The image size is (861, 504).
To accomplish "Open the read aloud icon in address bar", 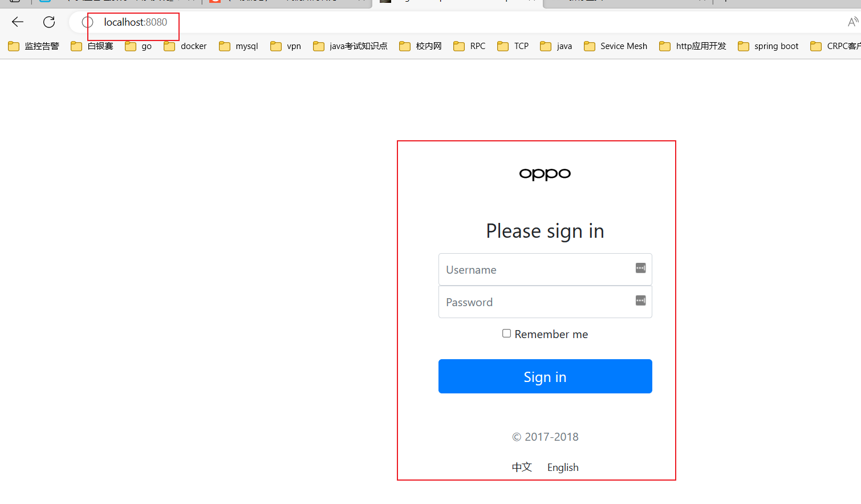I will pyautogui.click(x=853, y=22).
